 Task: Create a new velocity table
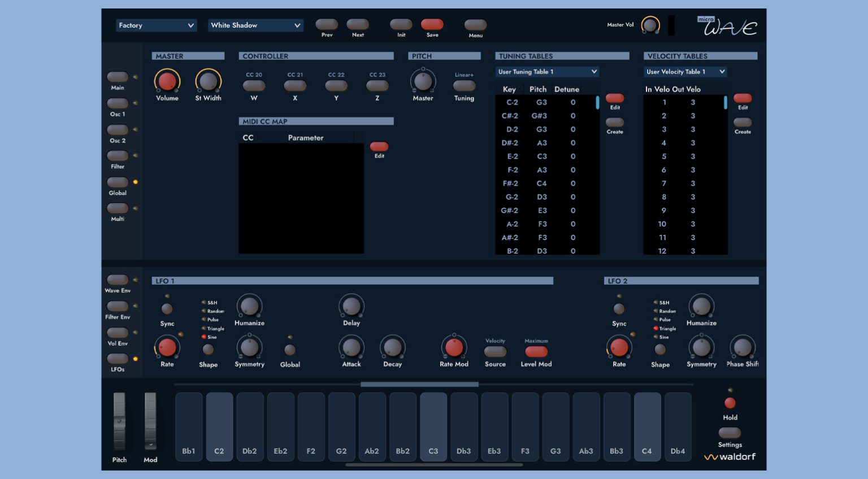point(743,122)
